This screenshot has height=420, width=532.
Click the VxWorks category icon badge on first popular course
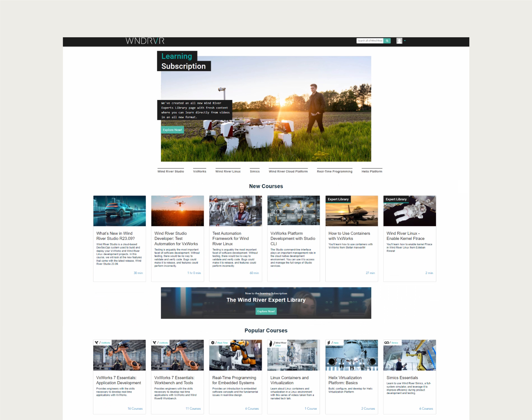(97, 342)
